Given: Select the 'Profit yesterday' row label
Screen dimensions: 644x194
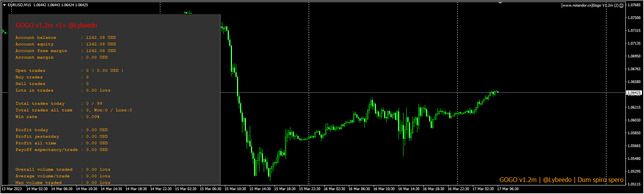Looking at the screenshot, I should [37, 137].
